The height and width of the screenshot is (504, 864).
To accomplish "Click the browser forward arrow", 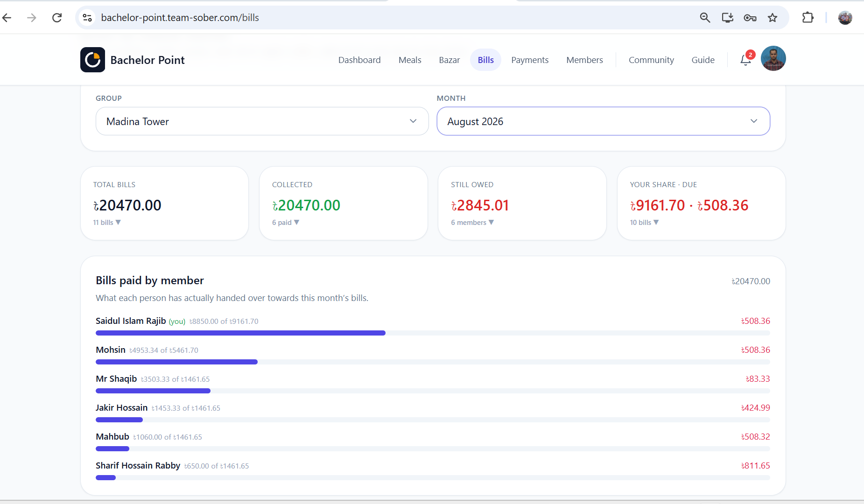I will pos(32,18).
